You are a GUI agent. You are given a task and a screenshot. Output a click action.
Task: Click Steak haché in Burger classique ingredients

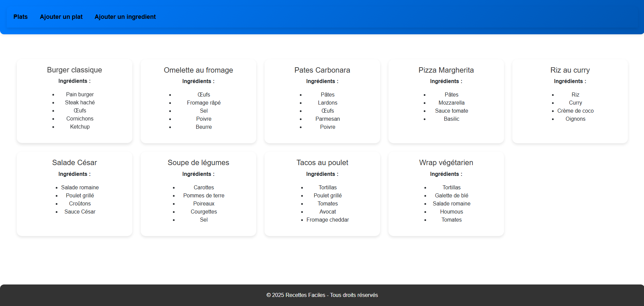(x=80, y=103)
